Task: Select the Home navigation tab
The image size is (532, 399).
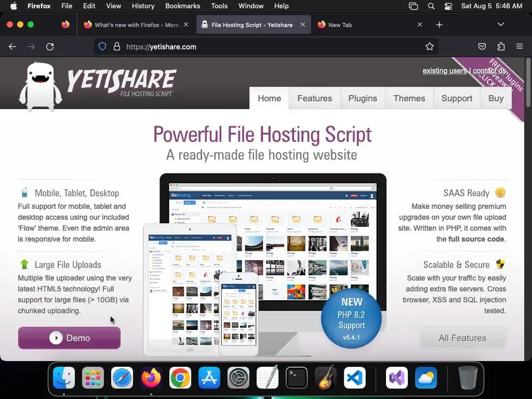Action: 269,98
